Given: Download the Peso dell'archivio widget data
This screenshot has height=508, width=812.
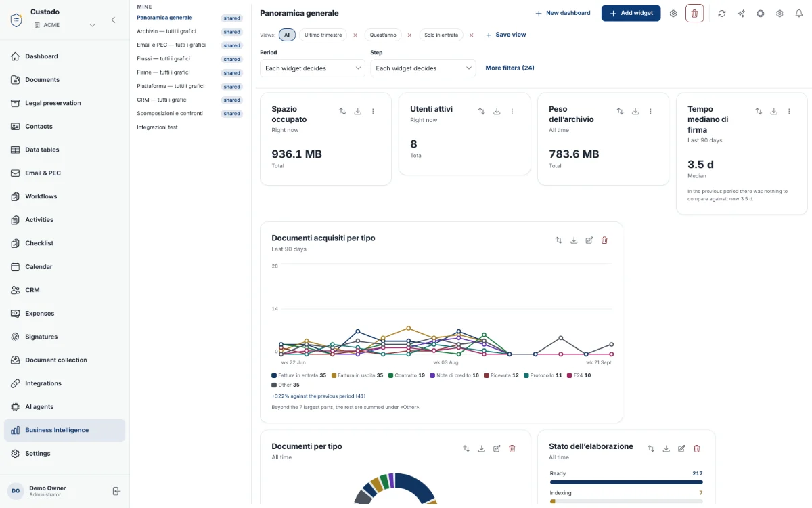Looking at the screenshot, I should [x=635, y=111].
